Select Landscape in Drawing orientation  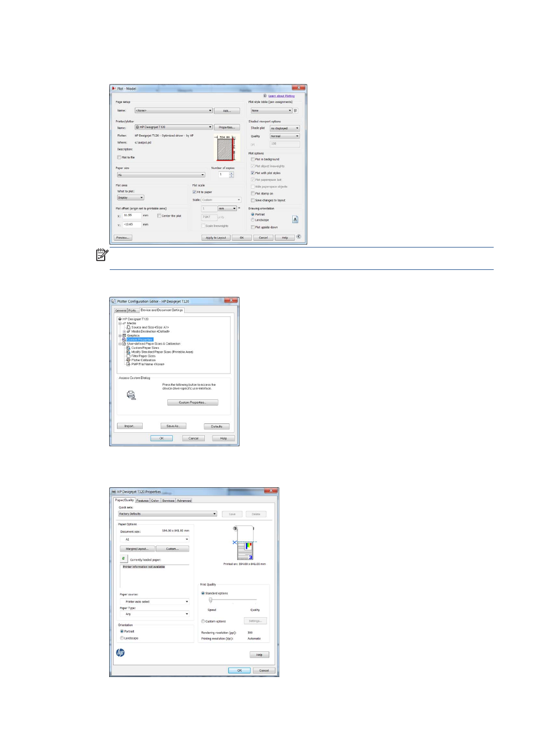pyautogui.click(x=252, y=220)
